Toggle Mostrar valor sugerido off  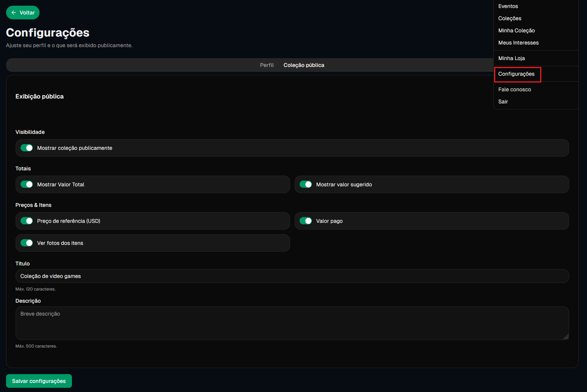[x=306, y=184]
